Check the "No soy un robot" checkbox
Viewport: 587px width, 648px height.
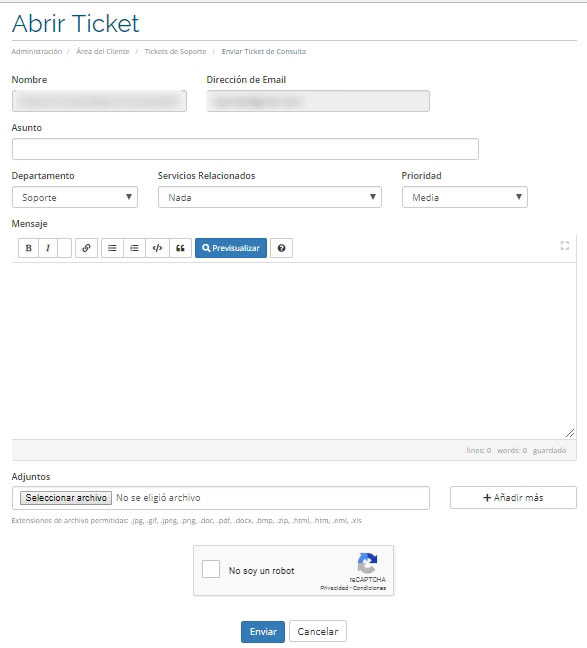pyautogui.click(x=211, y=569)
